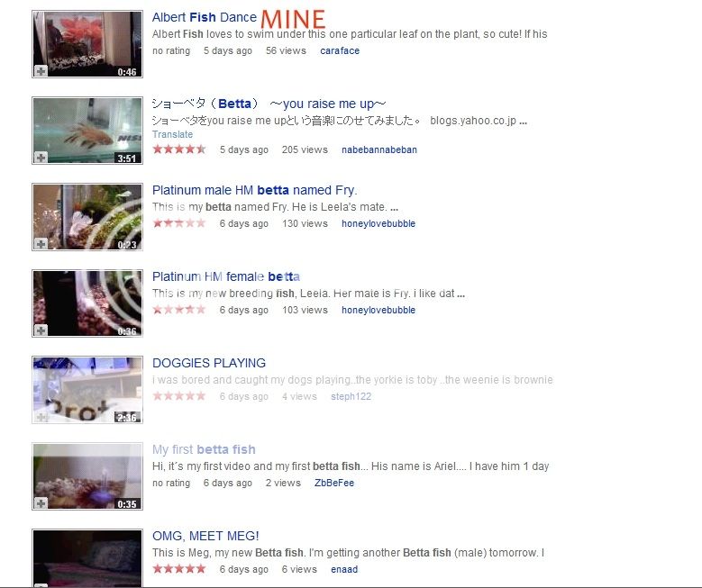Open Platinum male HM betta named Fry
This screenshot has height=588, width=702.
point(254,190)
